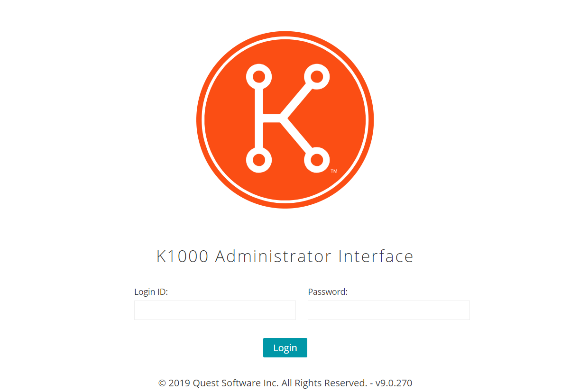Focus the Password input field
This screenshot has height=392, width=570.
click(x=389, y=310)
